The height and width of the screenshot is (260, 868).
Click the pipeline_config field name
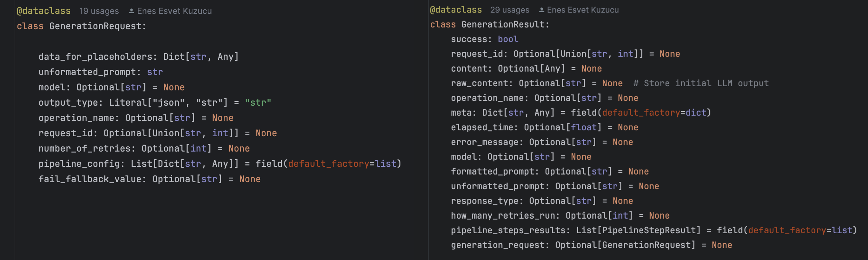[x=79, y=164]
